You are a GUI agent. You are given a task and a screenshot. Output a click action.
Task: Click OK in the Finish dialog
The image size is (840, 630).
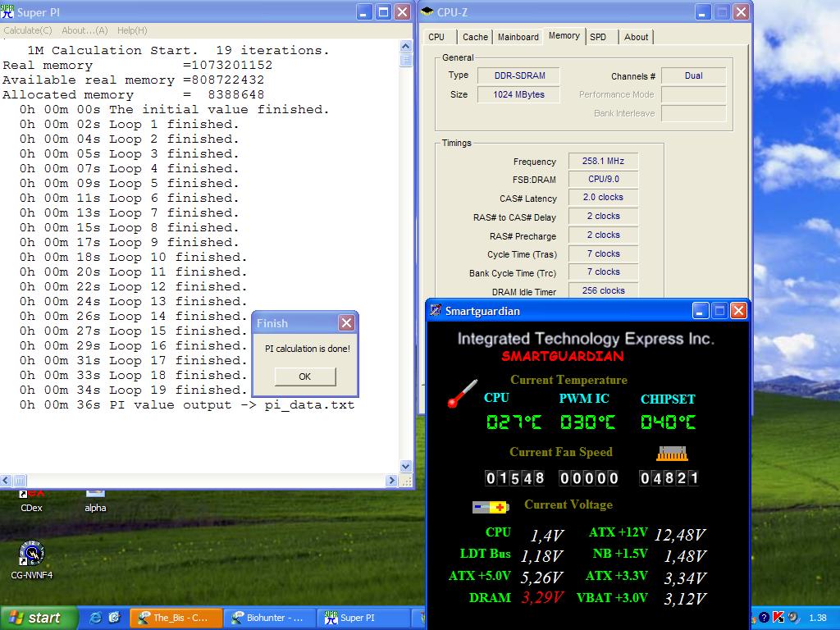(305, 377)
